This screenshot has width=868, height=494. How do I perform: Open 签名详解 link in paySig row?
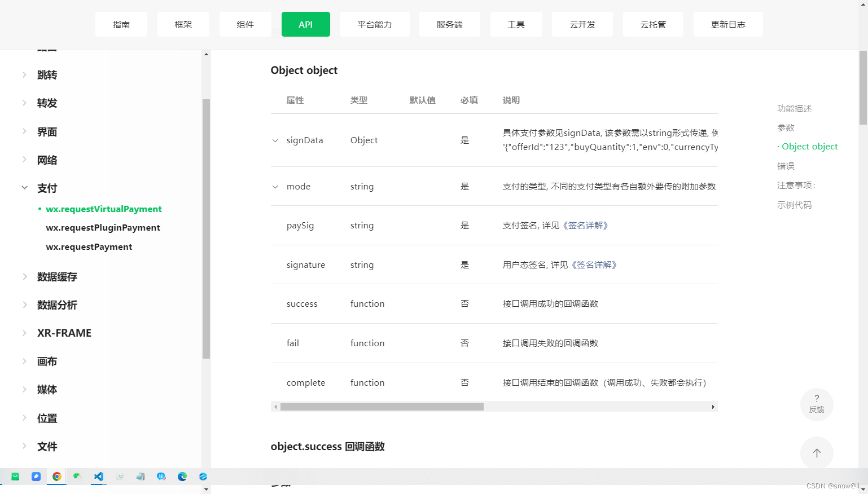pos(586,226)
